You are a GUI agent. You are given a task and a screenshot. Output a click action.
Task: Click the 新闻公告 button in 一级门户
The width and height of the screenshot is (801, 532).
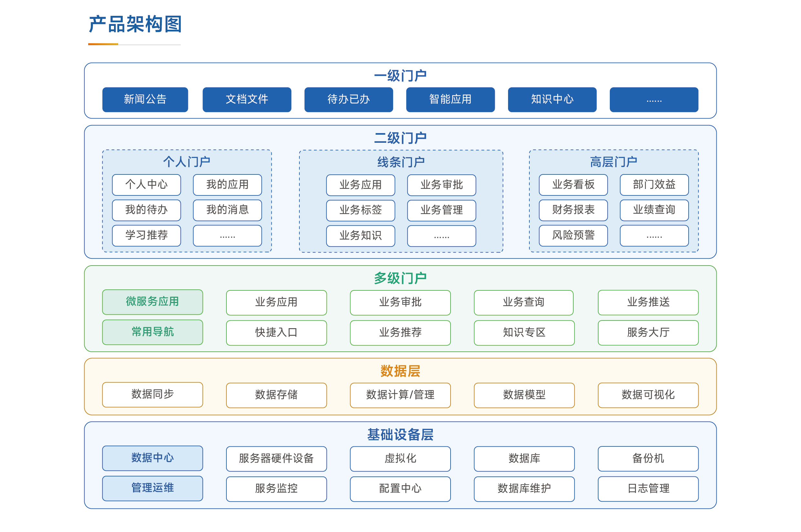pos(145,99)
